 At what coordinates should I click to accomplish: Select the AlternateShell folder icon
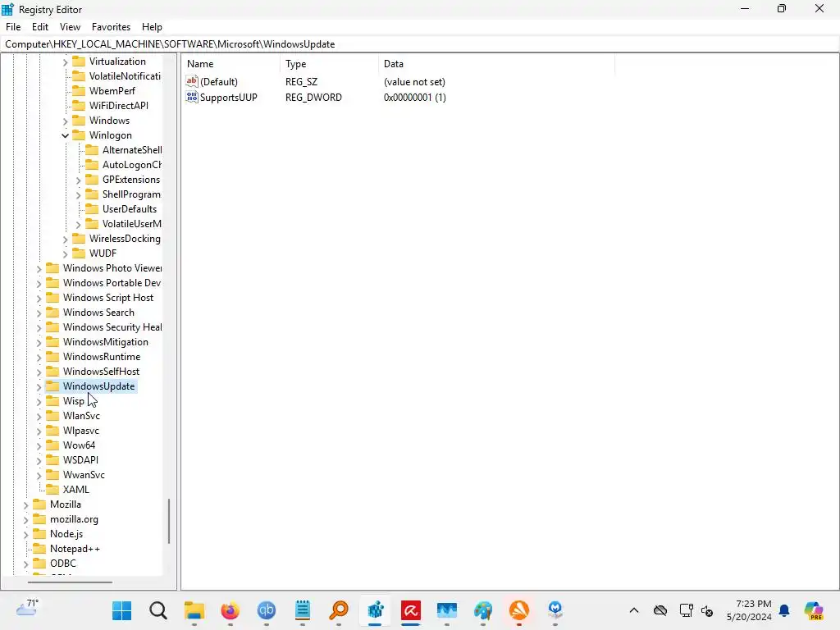point(92,150)
